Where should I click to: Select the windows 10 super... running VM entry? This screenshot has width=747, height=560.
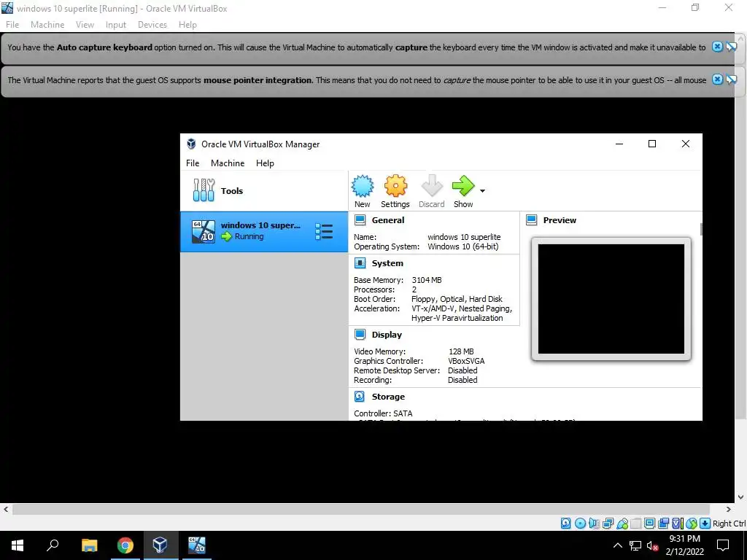[264, 232]
